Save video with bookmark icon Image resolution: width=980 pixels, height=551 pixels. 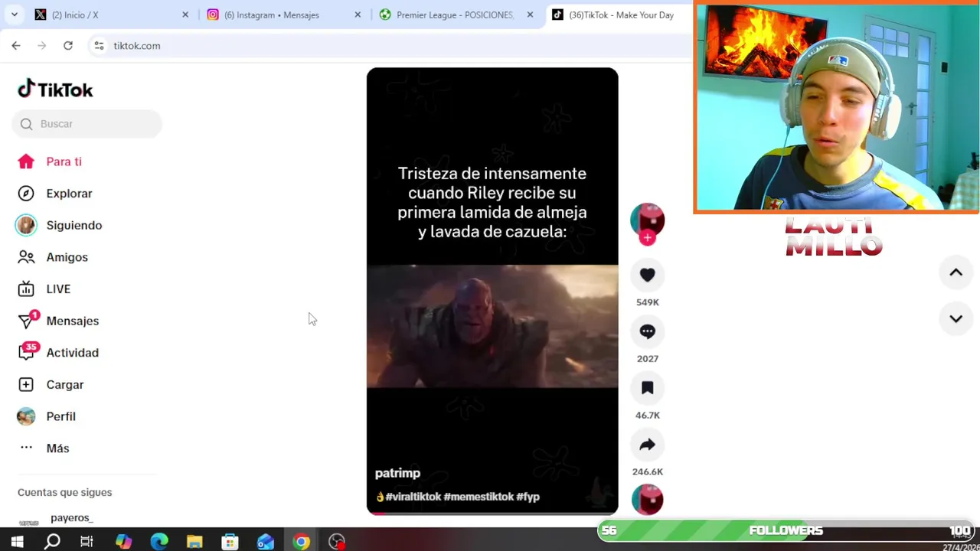coord(647,388)
